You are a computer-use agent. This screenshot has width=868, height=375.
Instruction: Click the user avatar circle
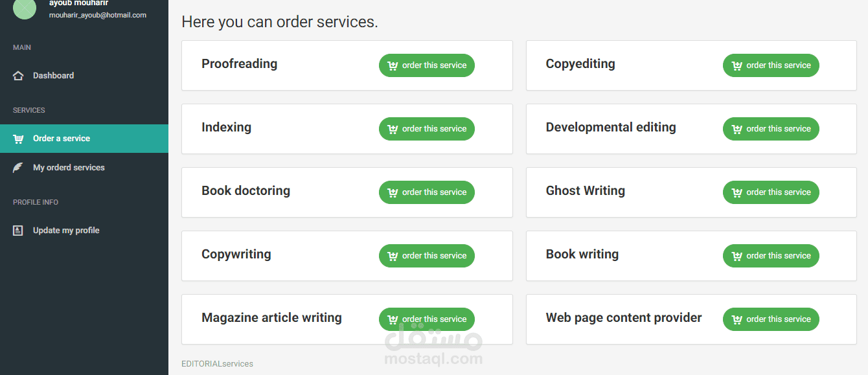[x=25, y=8]
